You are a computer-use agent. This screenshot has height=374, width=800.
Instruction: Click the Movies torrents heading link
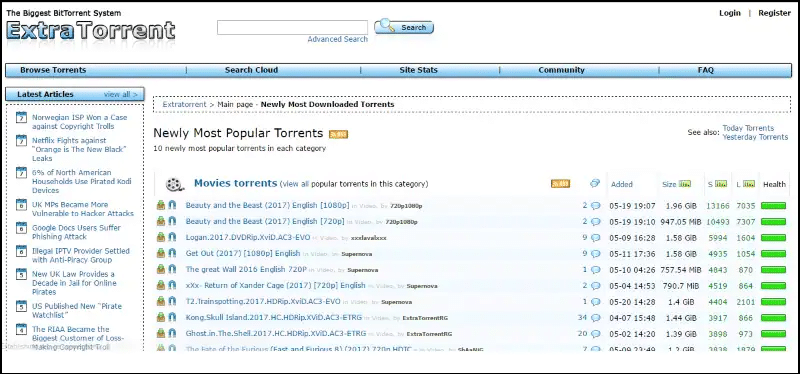click(x=235, y=183)
